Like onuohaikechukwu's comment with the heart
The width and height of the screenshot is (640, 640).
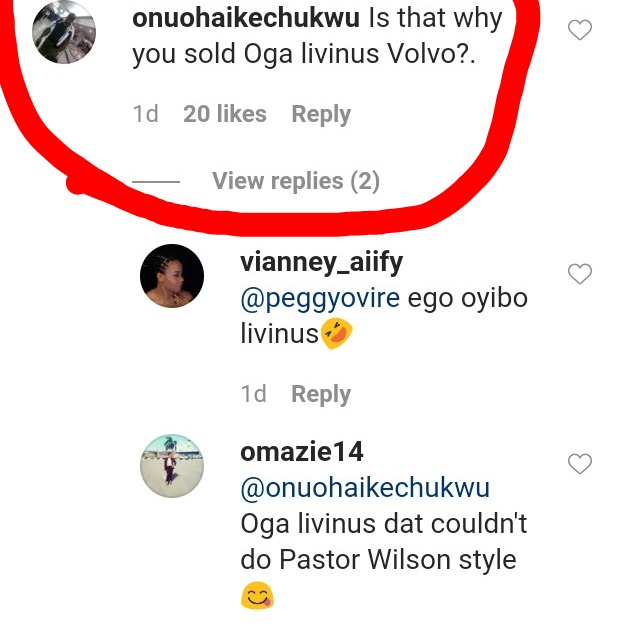[579, 31]
